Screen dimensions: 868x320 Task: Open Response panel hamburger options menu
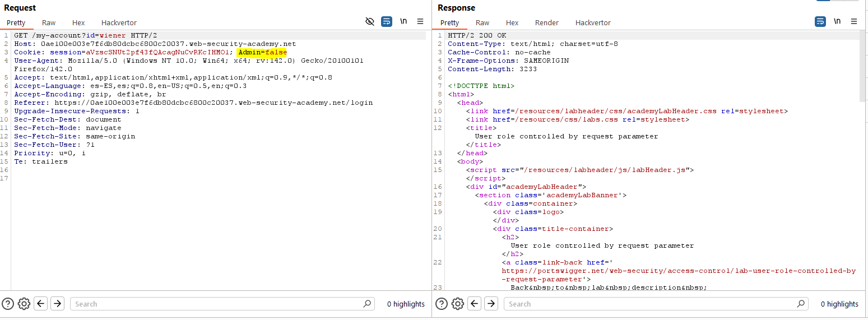[854, 22]
